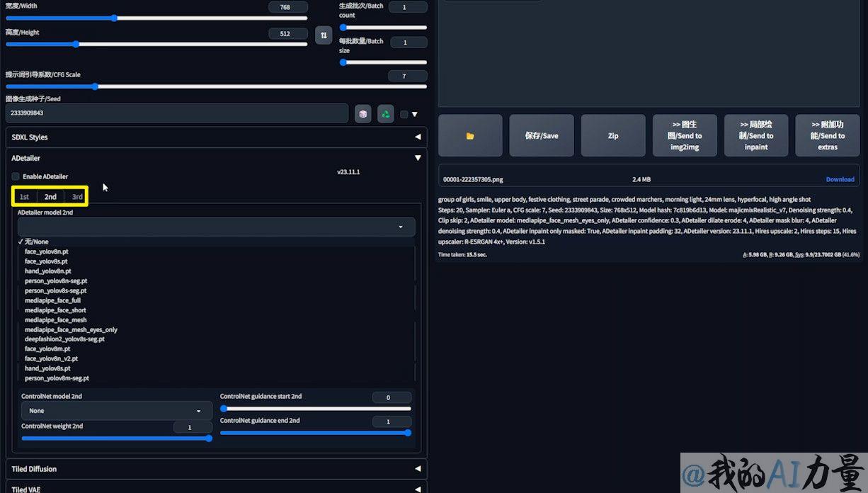Click the Width value box
The height and width of the screenshot is (493, 868).
[288, 7]
